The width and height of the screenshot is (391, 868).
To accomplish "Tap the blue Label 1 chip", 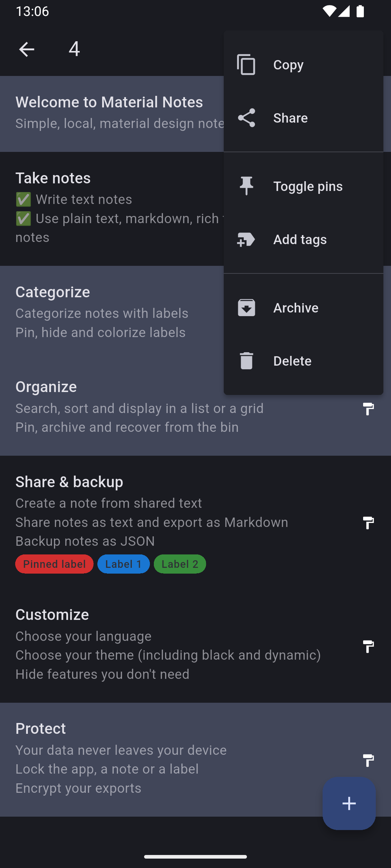I will coord(123,564).
